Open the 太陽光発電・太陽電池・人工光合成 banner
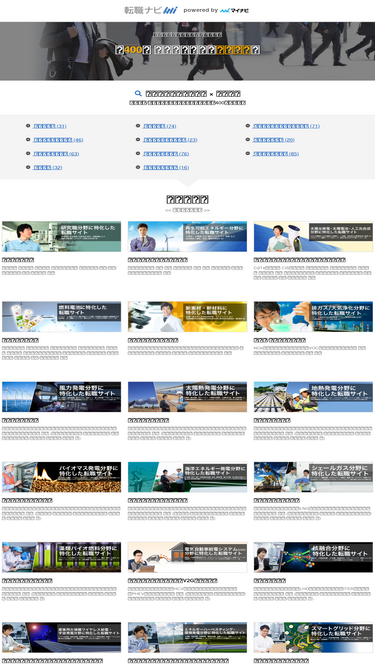375x667 pixels. pyautogui.click(x=313, y=237)
